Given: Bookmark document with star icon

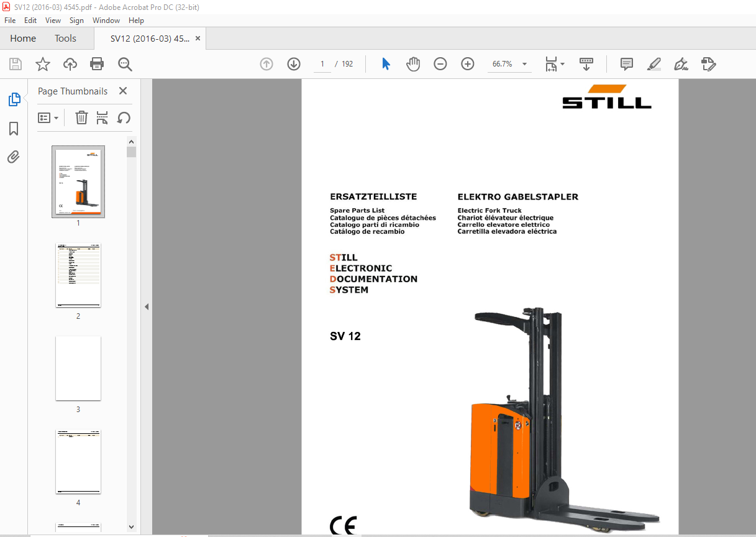Looking at the screenshot, I should point(42,64).
